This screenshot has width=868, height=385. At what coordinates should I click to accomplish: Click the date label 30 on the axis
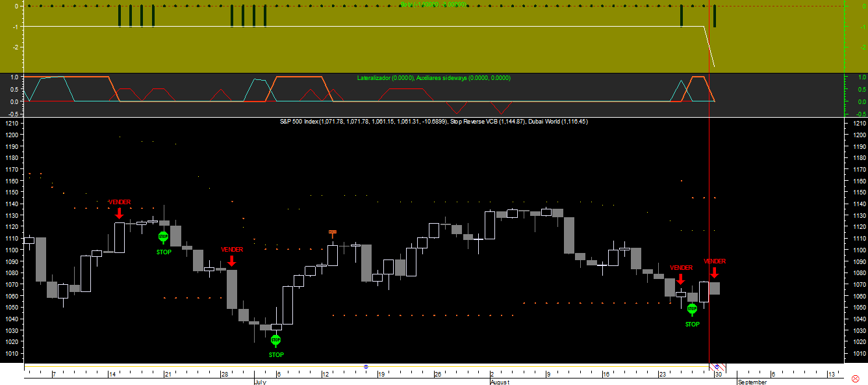pyautogui.click(x=719, y=375)
